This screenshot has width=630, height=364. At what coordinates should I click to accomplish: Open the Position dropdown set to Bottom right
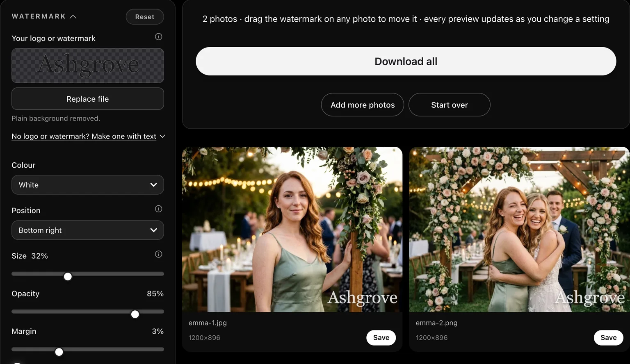tap(88, 230)
